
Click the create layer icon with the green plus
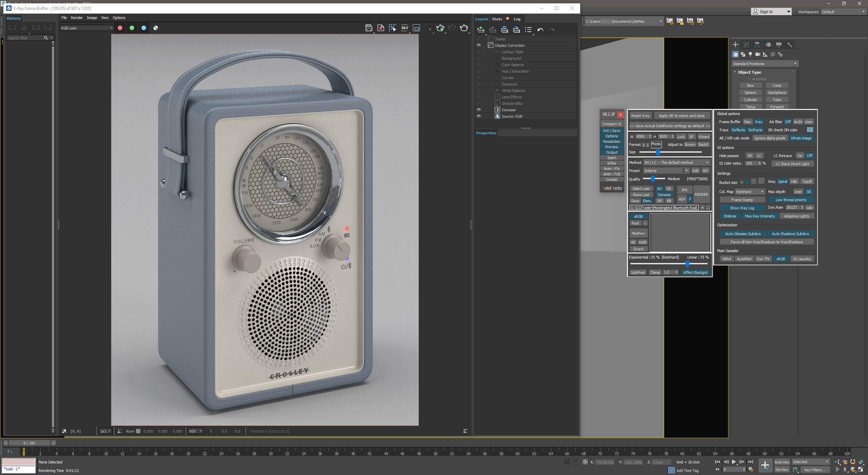coord(480,30)
